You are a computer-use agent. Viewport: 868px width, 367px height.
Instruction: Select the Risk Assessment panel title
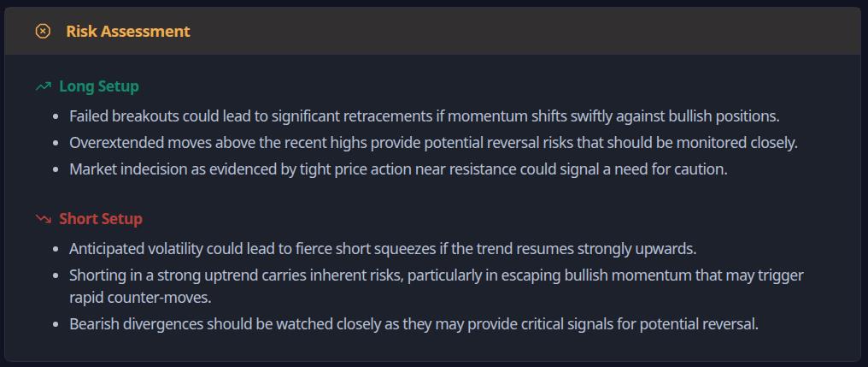pos(128,32)
